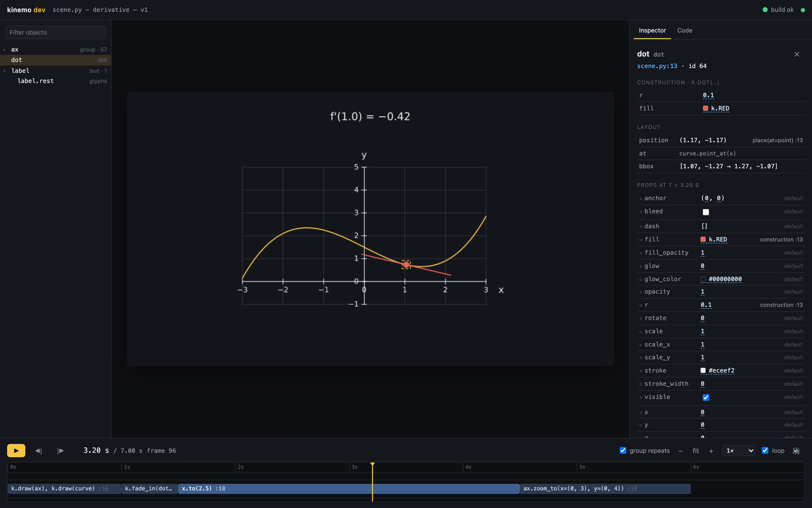The image size is (812, 508).
Task: Pin the anchor property star
Action: click(640, 198)
